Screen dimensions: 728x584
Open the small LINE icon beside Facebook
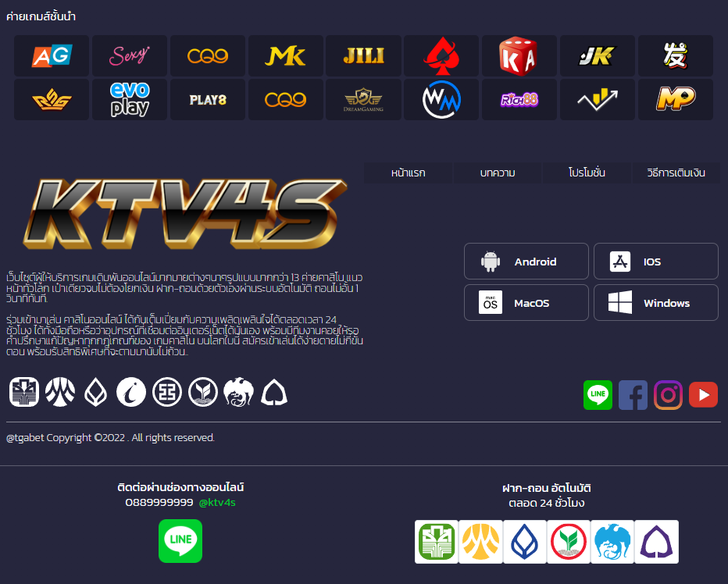[x=598, y=395]
